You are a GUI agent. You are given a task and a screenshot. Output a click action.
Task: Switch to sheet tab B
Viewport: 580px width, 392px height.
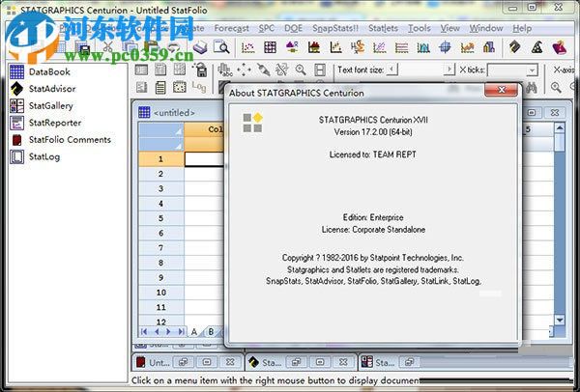211,331
